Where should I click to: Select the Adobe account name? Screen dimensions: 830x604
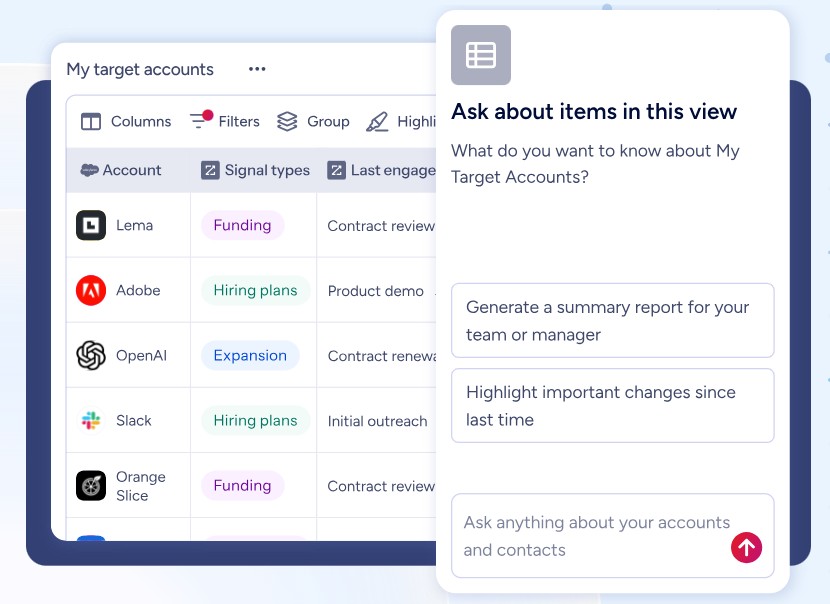click(138, 291)
